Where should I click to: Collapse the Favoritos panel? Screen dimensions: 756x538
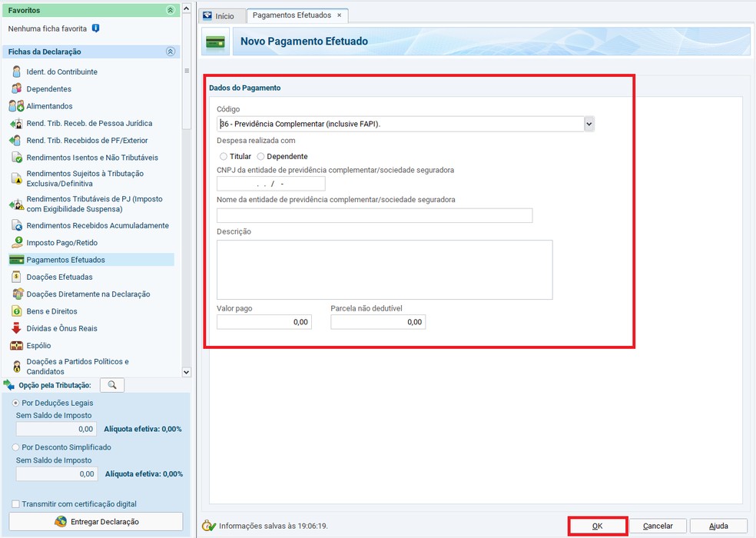click(171, 10)
